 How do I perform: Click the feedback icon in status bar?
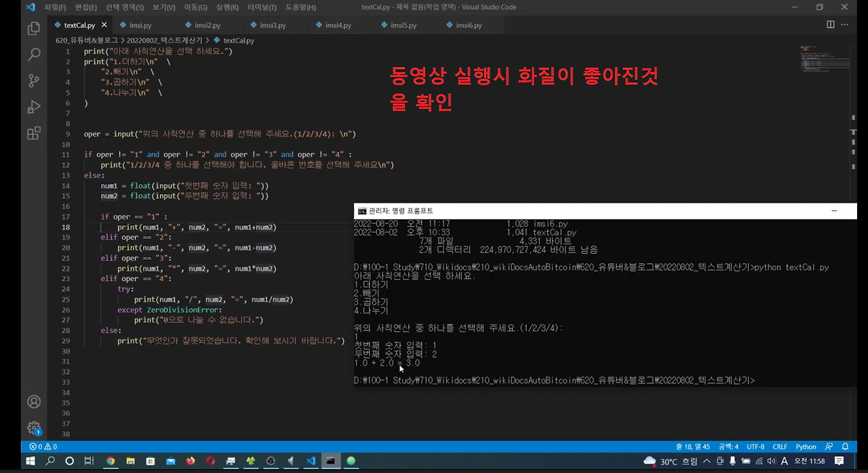829,447
